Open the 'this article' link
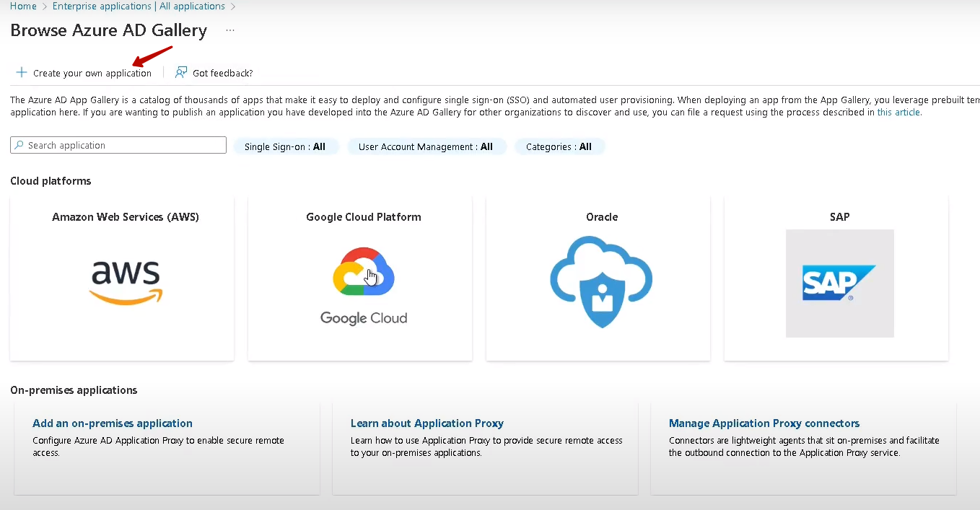Viewport: 980px width, 510px height. [898, 113]
